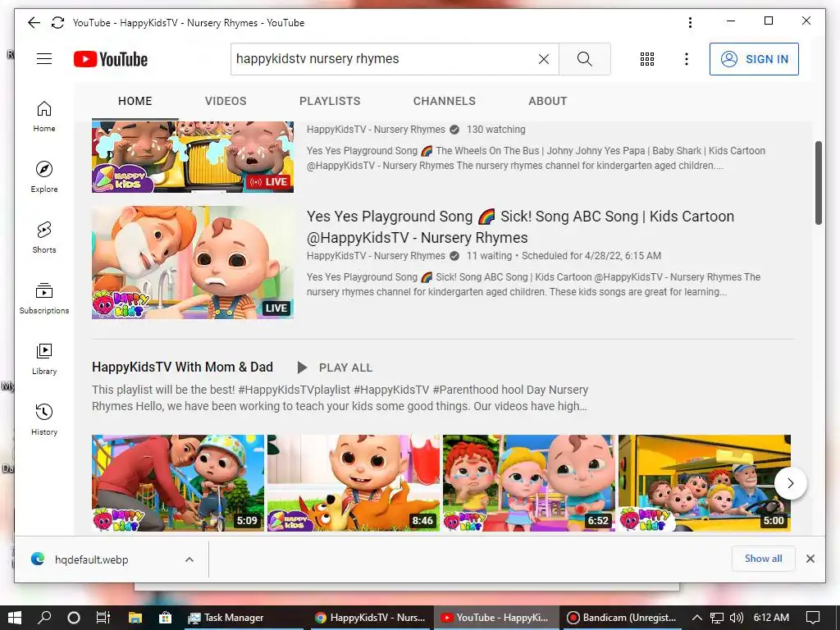This screenshot has width=840, height=630.
Task: Click the network tray icon
Action: [717, 618]
